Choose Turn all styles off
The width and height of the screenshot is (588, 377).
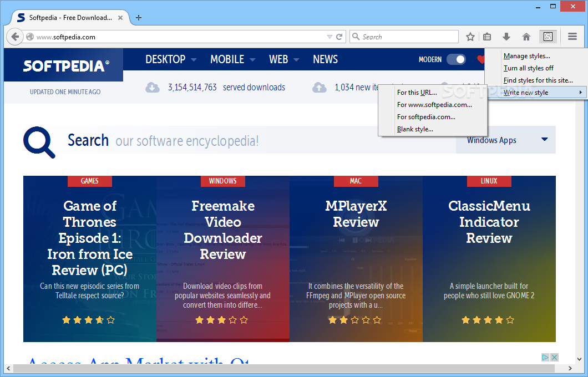(529, 68)
